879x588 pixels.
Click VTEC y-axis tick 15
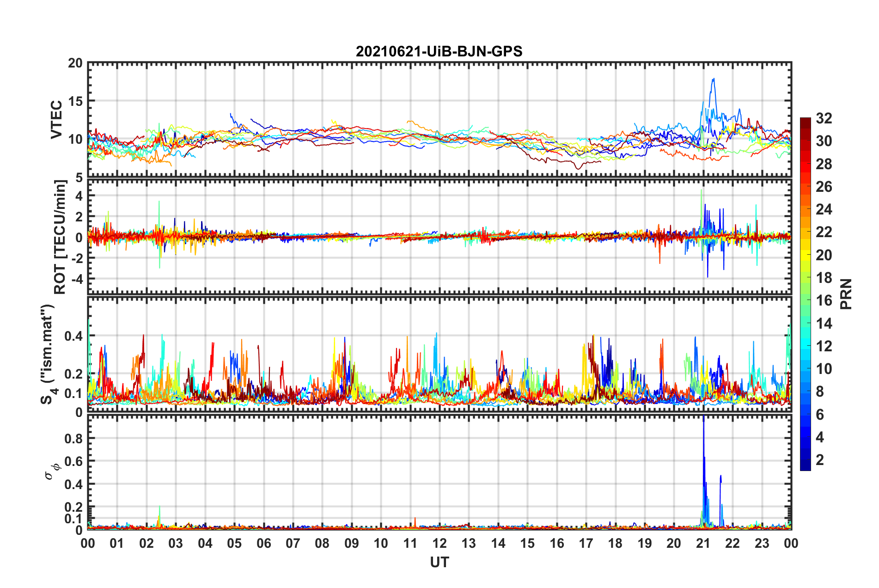75,101
